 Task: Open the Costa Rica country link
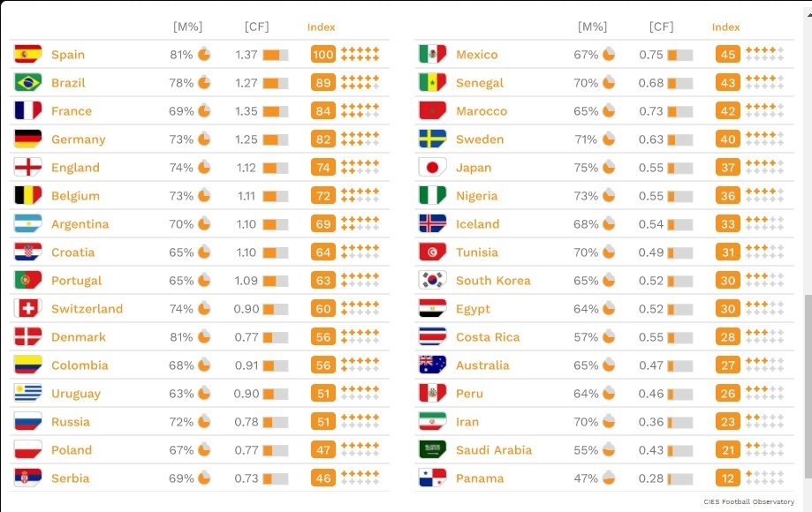click(488, 337)
